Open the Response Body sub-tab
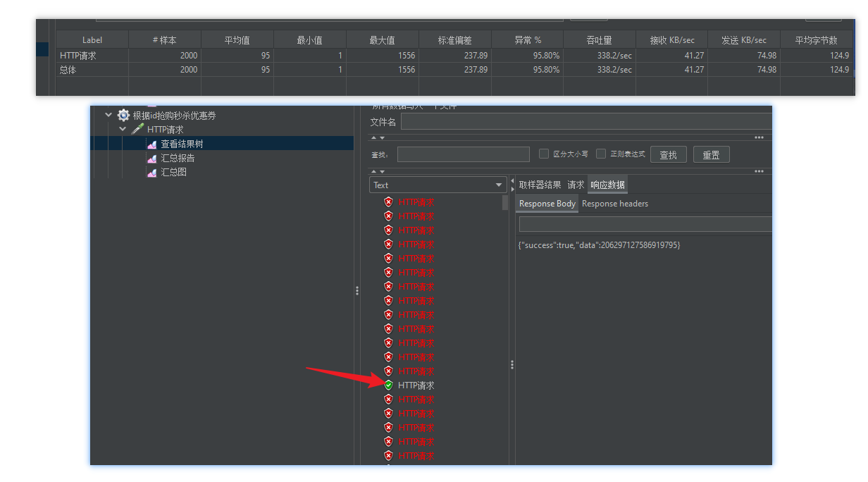Screen dimensions: 868x482 pyautogui.click(x=547, y=204)
